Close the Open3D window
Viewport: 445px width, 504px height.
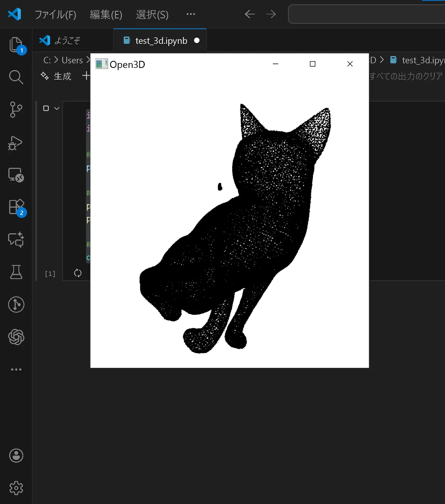[x=350, y=64]
